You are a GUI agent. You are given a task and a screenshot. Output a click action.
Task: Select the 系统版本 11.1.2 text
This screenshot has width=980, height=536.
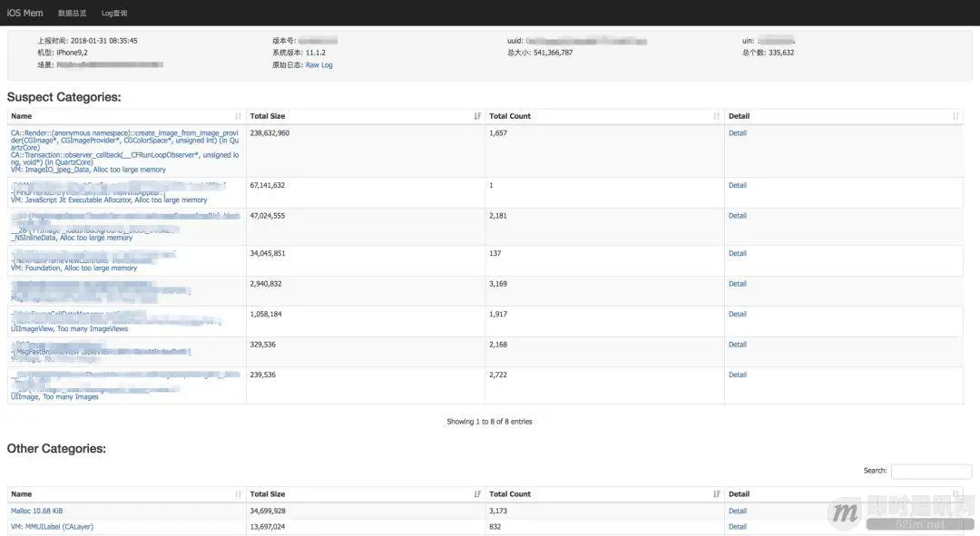point(299,53)
